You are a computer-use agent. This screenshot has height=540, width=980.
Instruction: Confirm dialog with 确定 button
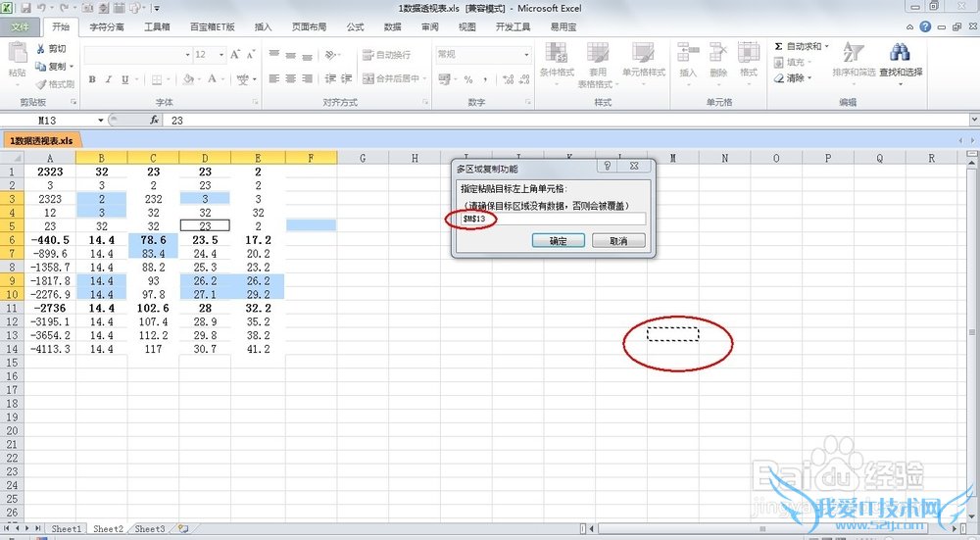click(x=559, y=241)
